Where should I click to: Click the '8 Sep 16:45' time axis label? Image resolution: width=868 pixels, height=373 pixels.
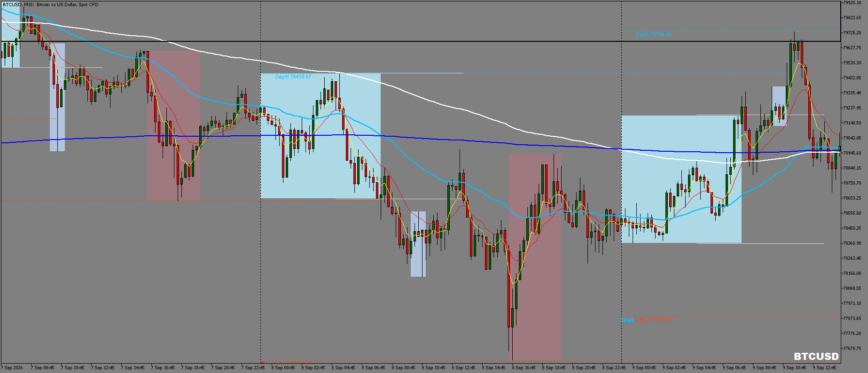pyautogui.click(x=524, y=368)
